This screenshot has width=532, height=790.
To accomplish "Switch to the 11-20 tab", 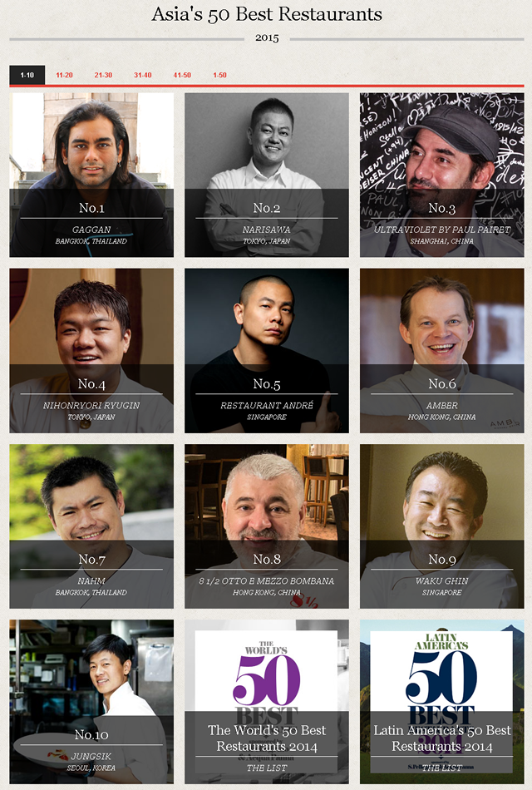I will click(x=65, y=75).
